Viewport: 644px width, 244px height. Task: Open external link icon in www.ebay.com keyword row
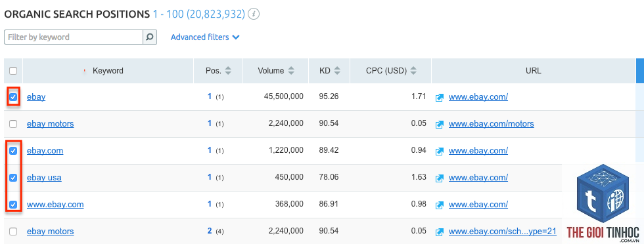tap(440, 205)
